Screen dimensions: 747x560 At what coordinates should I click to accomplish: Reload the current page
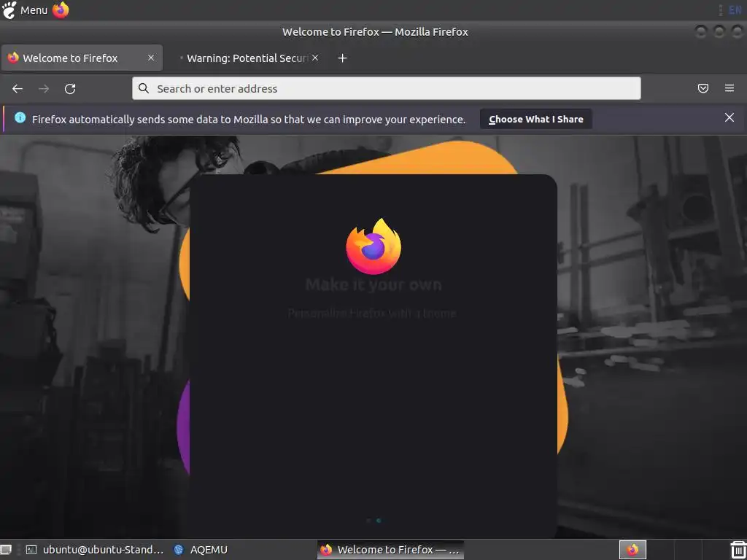[70, 88]
